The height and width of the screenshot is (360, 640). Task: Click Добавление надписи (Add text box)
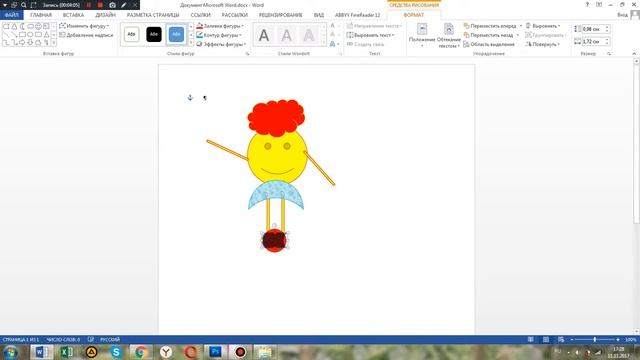coord(86,35)
